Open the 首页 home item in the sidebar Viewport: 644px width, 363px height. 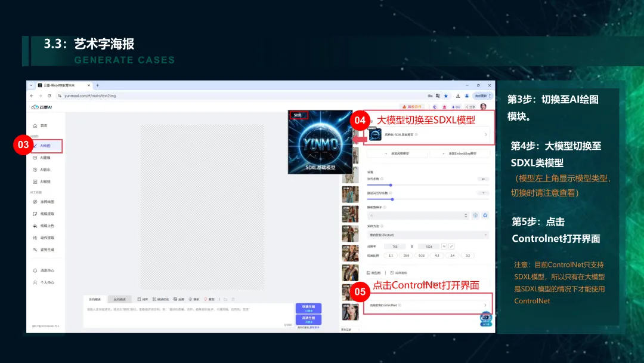(x=41, y=126)
